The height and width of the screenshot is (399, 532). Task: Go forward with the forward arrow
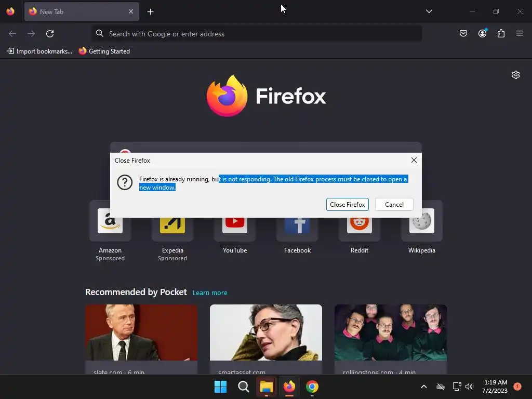point(31,34)
